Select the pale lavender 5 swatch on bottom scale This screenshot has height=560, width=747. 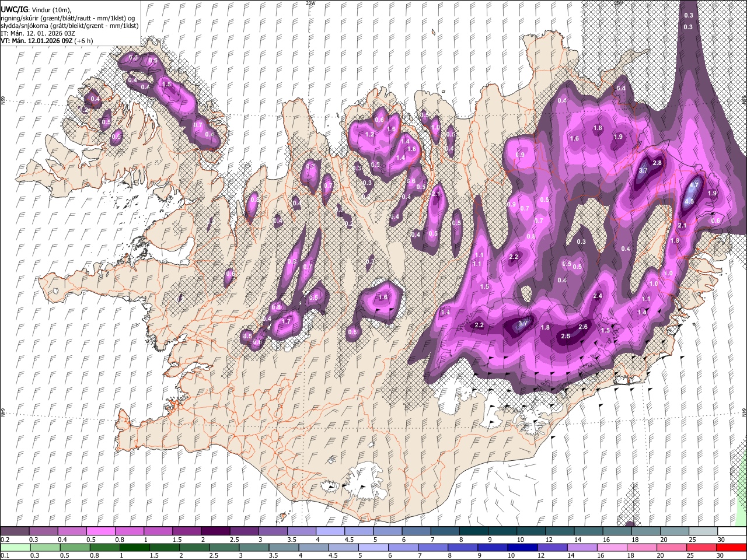point(373,547)
